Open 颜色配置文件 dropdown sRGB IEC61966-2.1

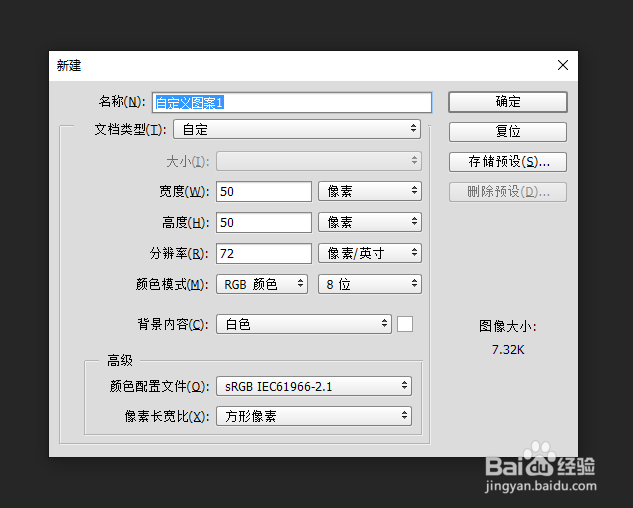click(314, 386)
